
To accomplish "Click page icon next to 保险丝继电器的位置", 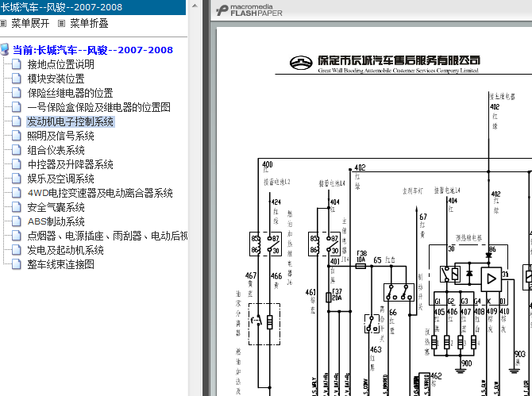I will 17,93.
